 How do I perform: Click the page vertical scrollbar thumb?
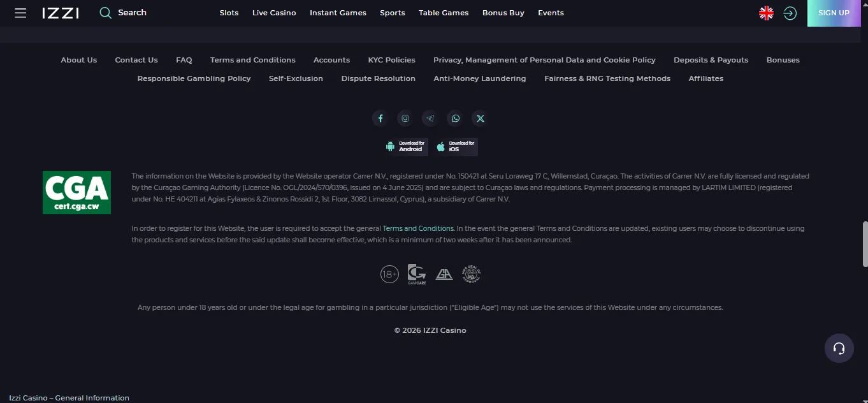(865, 244)
